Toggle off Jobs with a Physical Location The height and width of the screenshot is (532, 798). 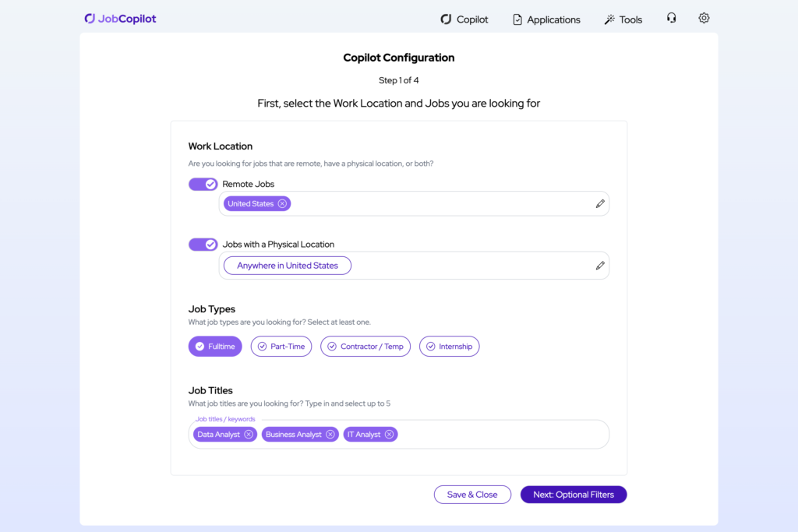pos(203,244)
